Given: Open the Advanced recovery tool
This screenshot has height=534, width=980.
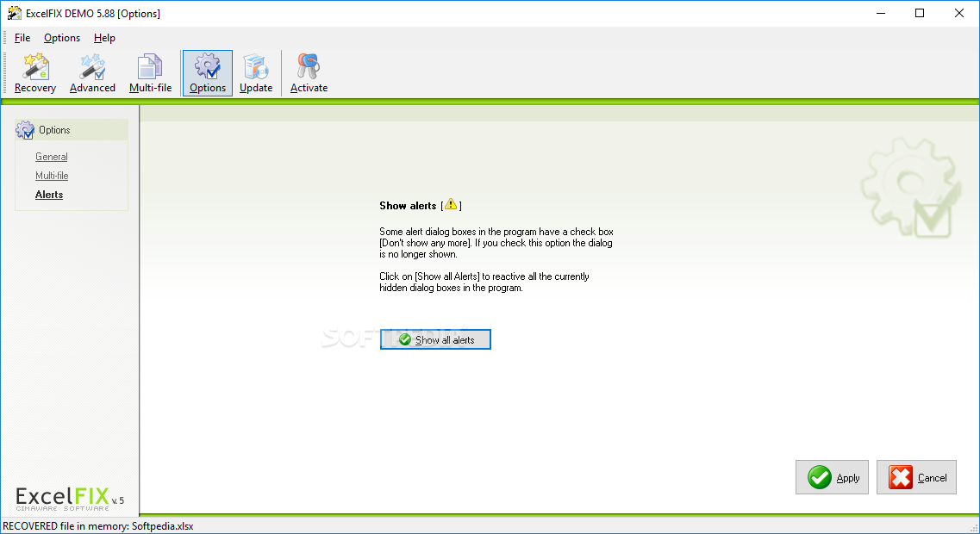Looking at the screenshot, I should (x=92, y=74).
